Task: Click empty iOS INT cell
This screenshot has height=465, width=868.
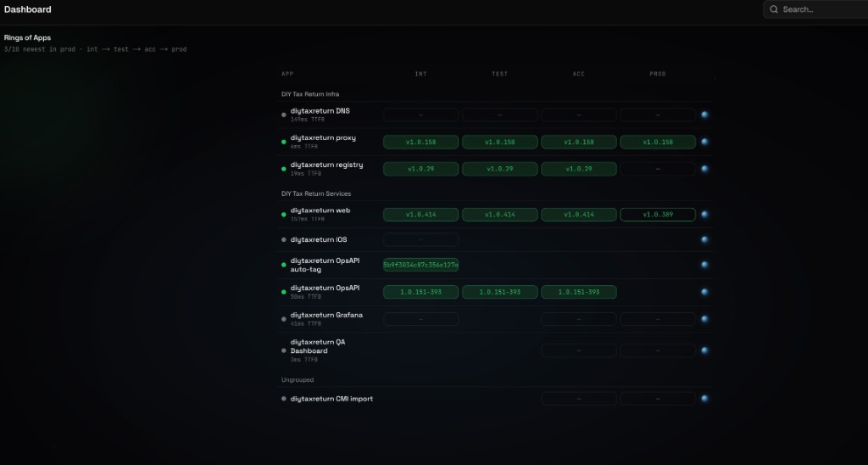Action: tap(420, 240)
